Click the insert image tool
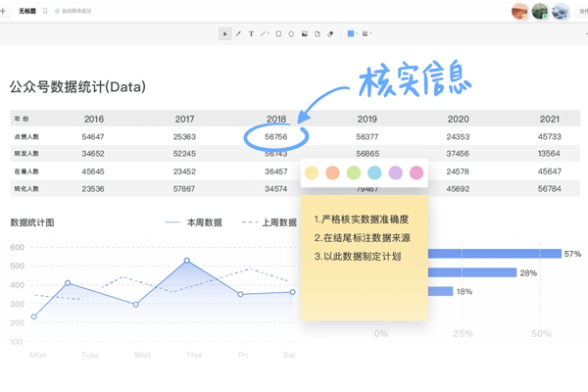The image size is (588, 392). tap(305, 33)
